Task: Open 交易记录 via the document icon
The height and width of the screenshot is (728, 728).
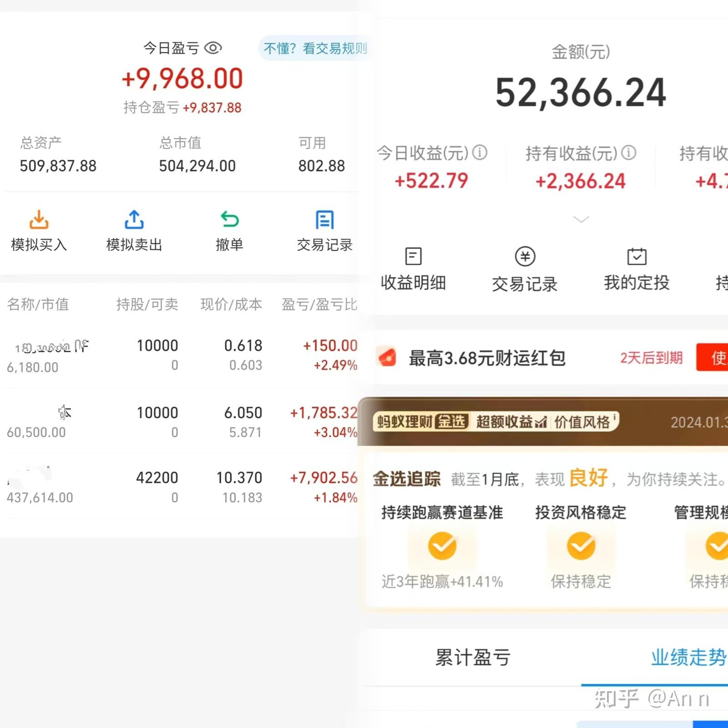Action: click(x=324, y=220)
